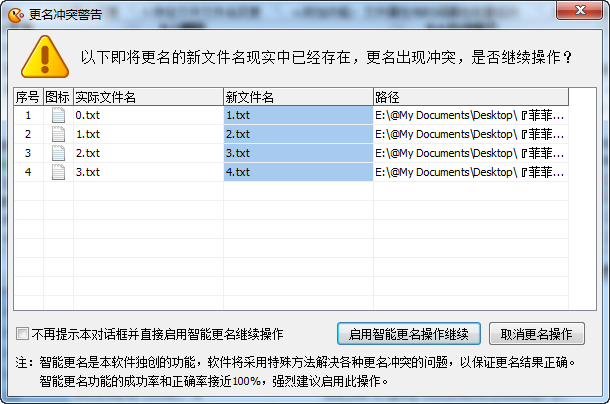
Task: Click the file icon for row 3
Action: click(x=58, y=153)
